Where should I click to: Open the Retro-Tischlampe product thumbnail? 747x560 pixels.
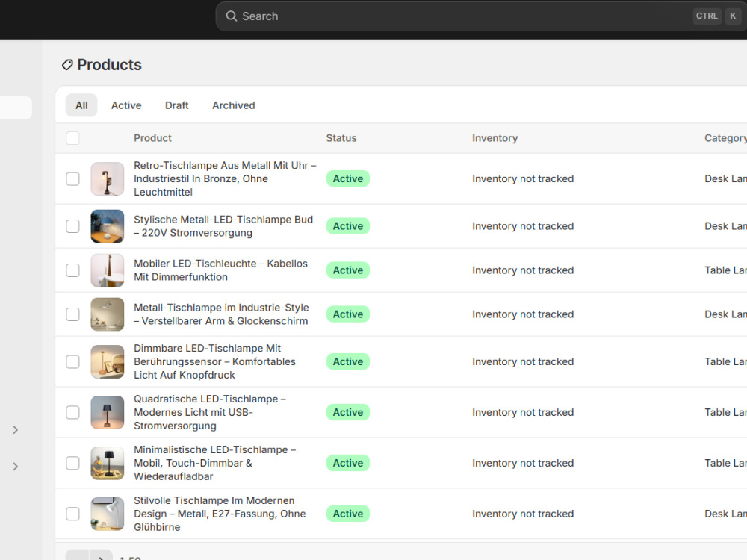tap(107, 178)
